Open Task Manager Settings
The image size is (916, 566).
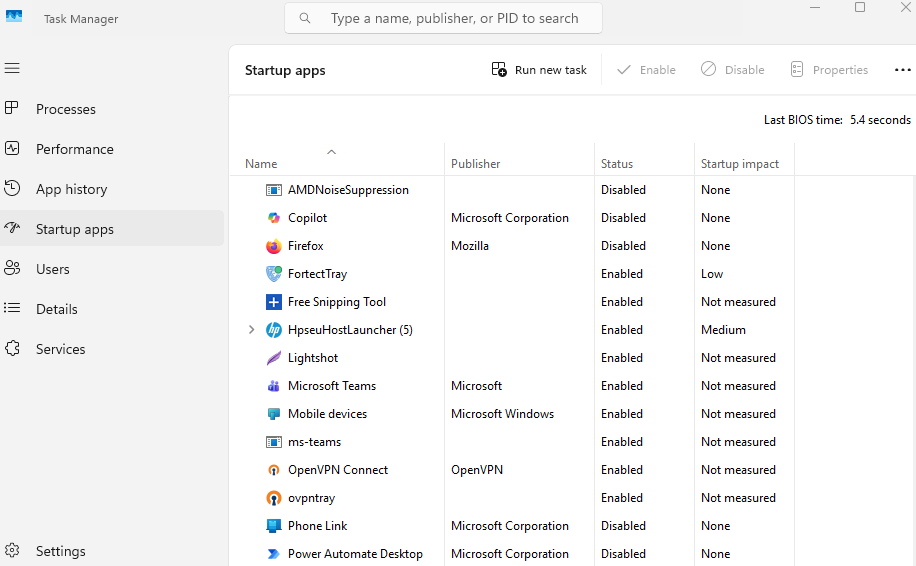click(x=60, y=551)
